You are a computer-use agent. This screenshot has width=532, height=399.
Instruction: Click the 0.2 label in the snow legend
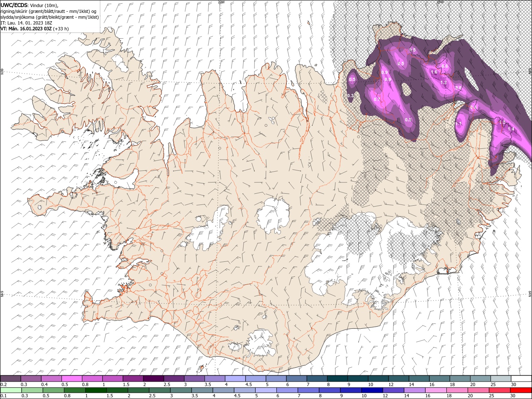coord(3,384)
